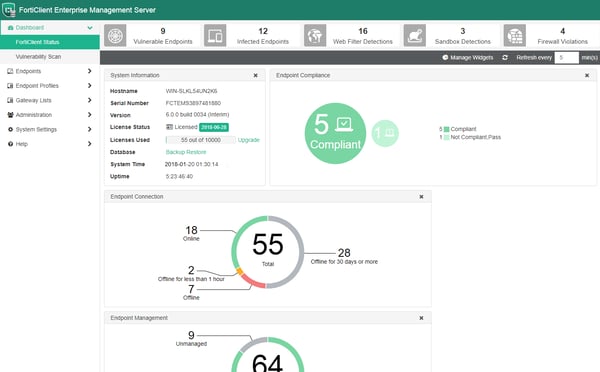Open the Endpoint Profiles menu label
The height and width of the screenshot is (372, 600).
[x=37, y=86]
